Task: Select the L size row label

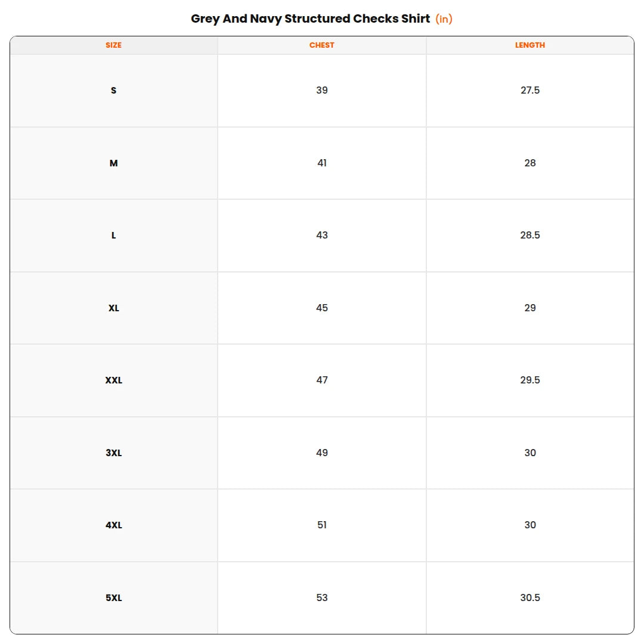Action: pos(113,236)
